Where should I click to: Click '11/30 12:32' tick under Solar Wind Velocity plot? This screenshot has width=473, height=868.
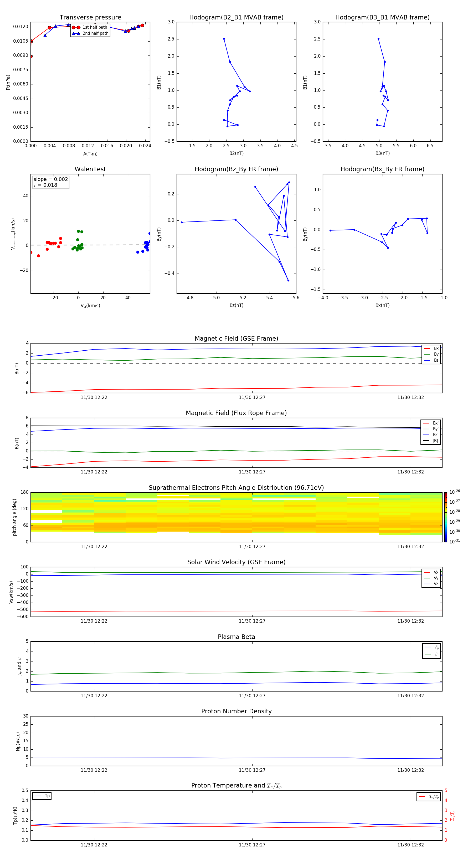click(x=410, y=621)
